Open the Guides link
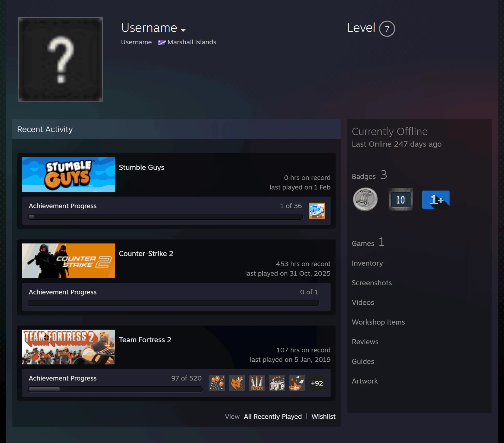The image size is (504, 443). pyautogui.click(x=363, y=361)
